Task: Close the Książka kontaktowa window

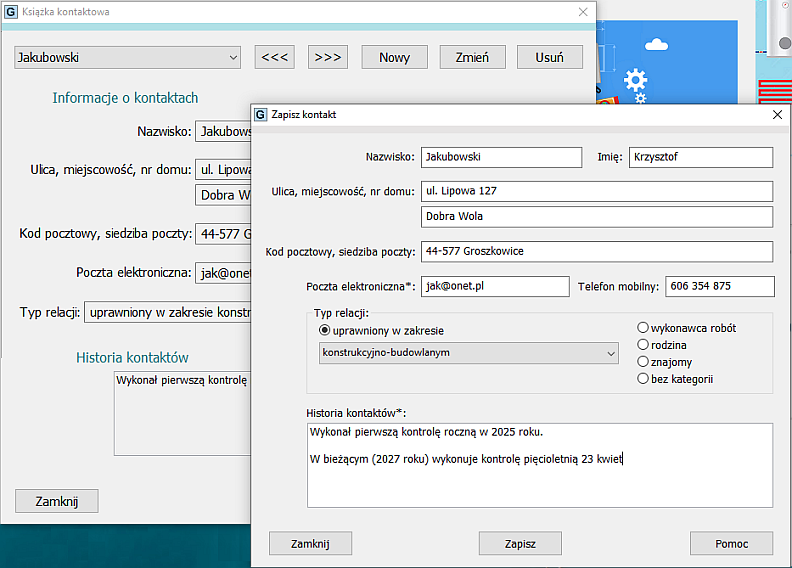Action: click(583, 12)
